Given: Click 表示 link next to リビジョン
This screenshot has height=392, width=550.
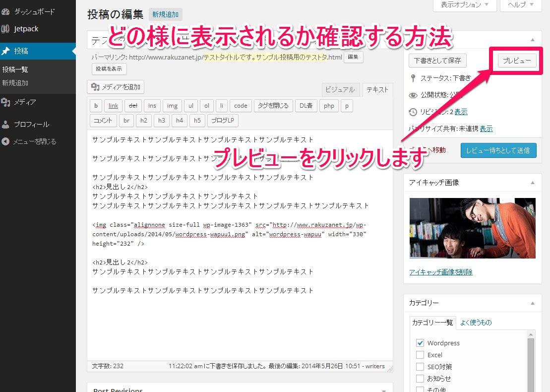Looking at the screenshot, I should tap(461, 112).
